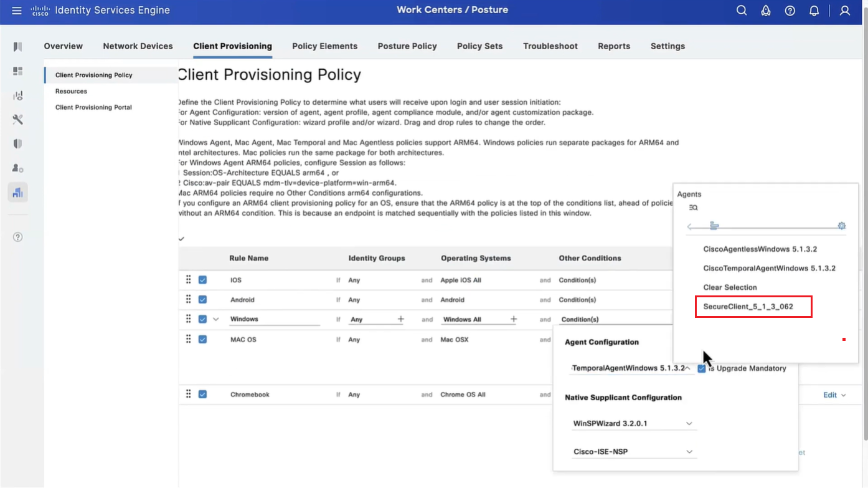Viewport: 868px width, 488px height.
Task: Open the hamburger navigation menu
Action: pos(17,11)
